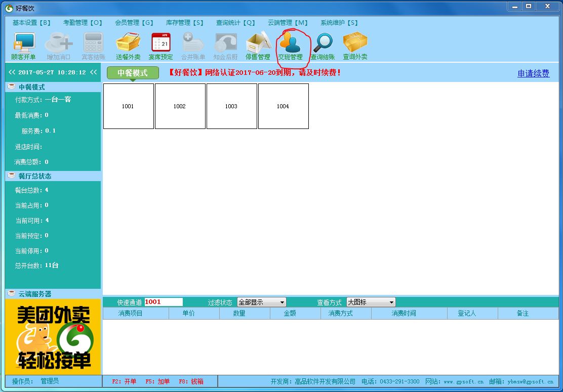Select table 1003
This screenshot has width=563, height=392.
pos(231,106)
